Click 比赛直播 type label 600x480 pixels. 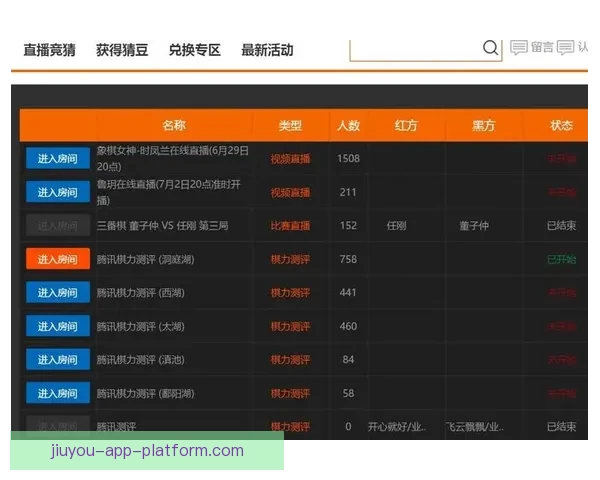click(290, 226)
